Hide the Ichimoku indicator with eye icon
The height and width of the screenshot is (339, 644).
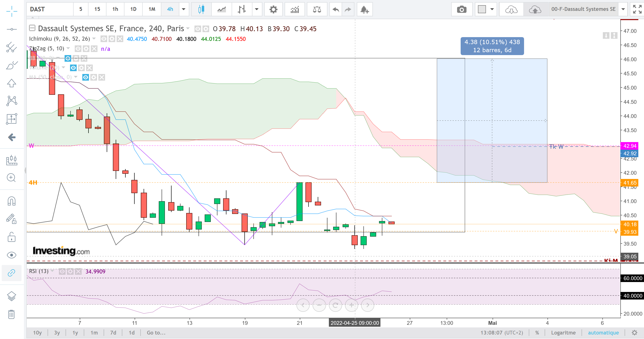(x=104, y=39)
